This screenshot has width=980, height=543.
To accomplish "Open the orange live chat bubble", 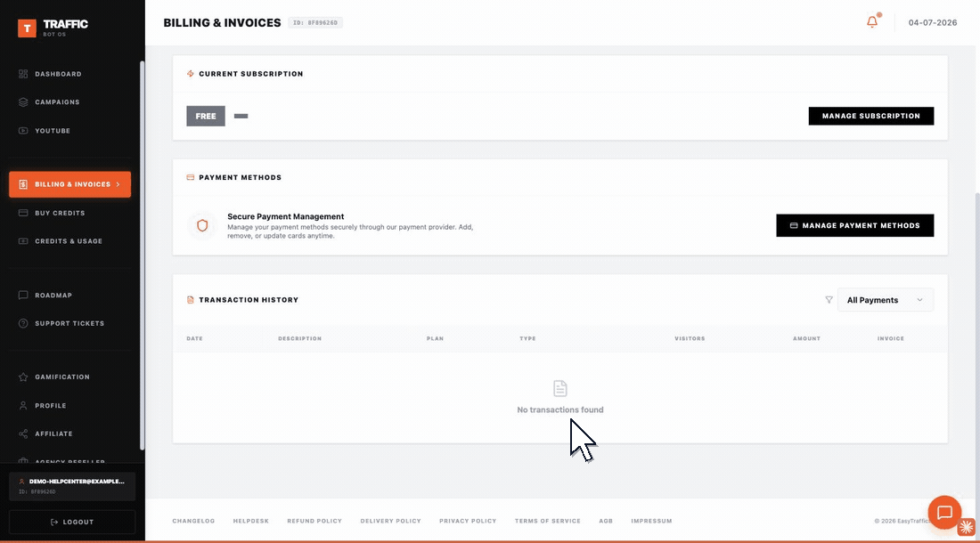I will 944,513.
